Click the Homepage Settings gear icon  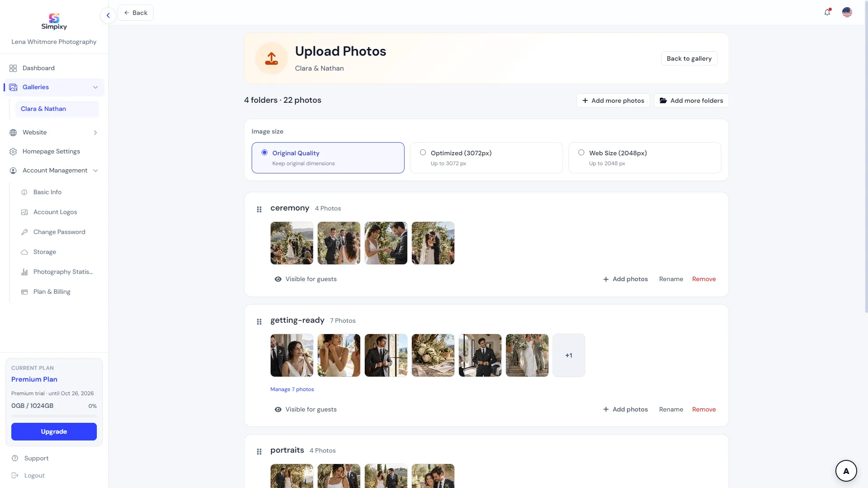[13, 152]
